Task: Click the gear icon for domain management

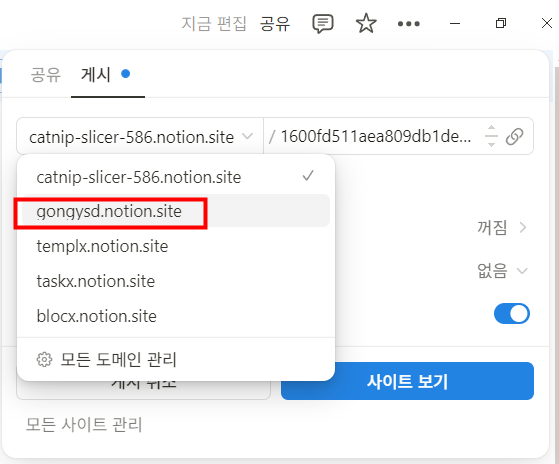Action: pos(44,360)
